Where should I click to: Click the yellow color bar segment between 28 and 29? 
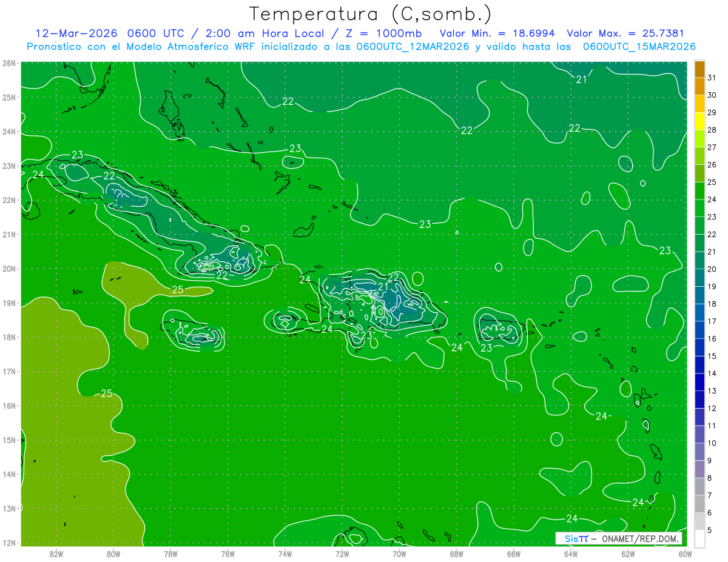pos(699,122)
